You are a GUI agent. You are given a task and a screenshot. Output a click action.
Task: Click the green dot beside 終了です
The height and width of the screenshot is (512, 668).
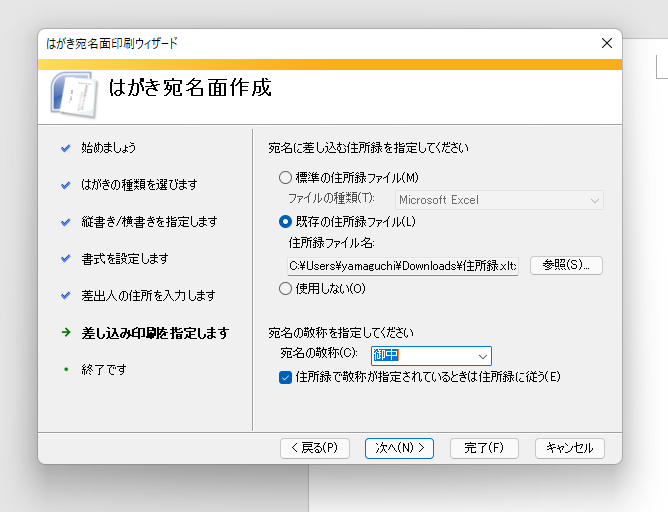(x=66, y=369)
